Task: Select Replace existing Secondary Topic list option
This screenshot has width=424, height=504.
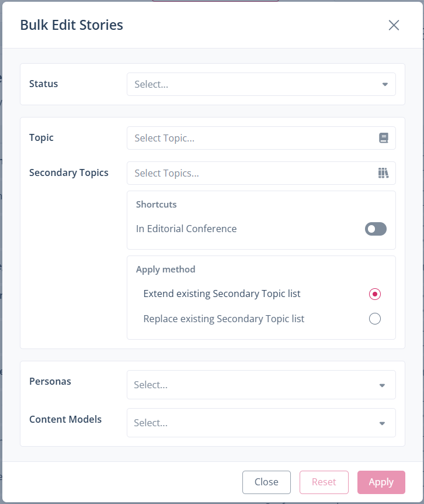Action: pyautogui.click(x=375, y=319)
